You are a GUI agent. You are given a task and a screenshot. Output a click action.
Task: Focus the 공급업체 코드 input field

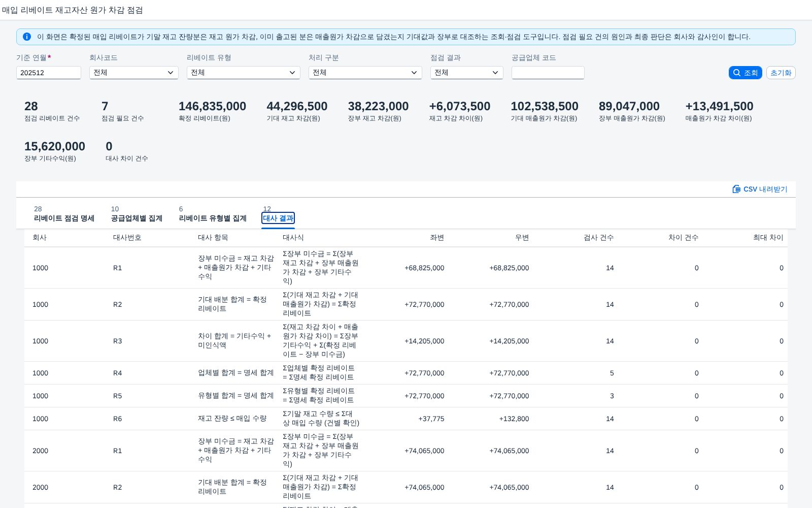click(548, 73)
